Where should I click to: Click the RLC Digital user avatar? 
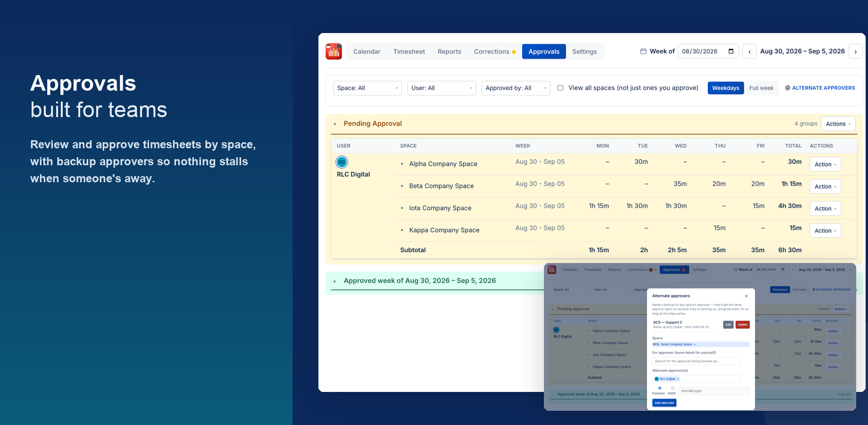tap(342, 162)
